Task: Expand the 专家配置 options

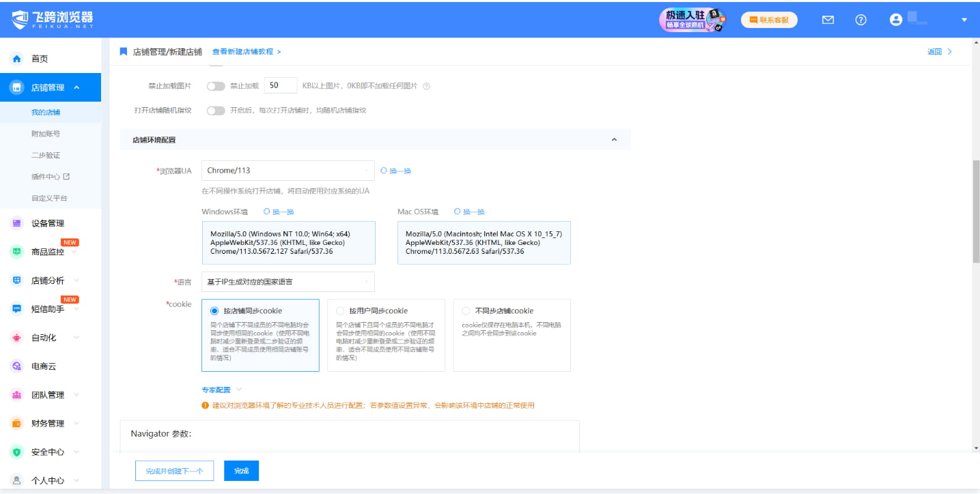Action: coord(216,389)
